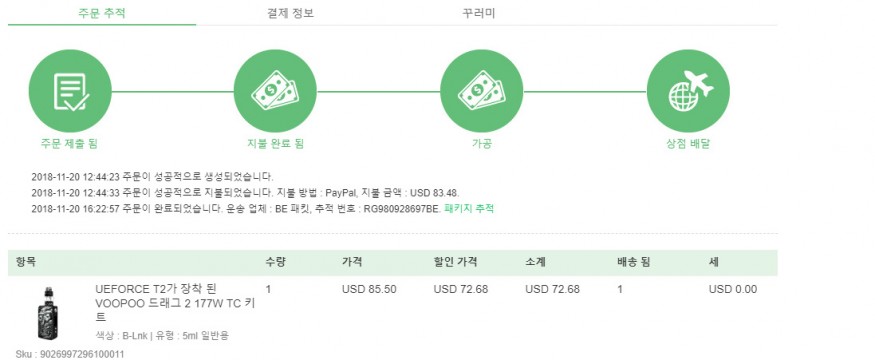Screen dimensions: 875x360
Task: Click the 지불 완료 됨 step label
Action: [275, 143]
